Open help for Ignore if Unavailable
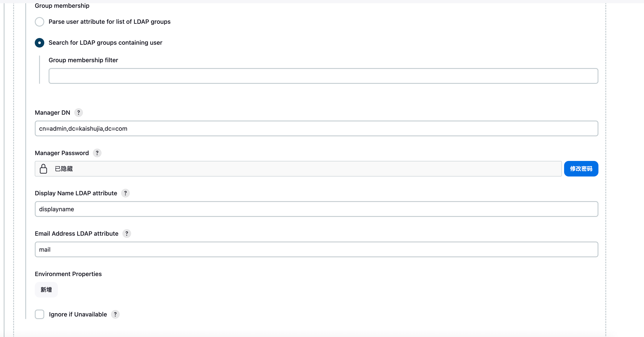Screen dimensions: 644x337 tap(115, 314)
